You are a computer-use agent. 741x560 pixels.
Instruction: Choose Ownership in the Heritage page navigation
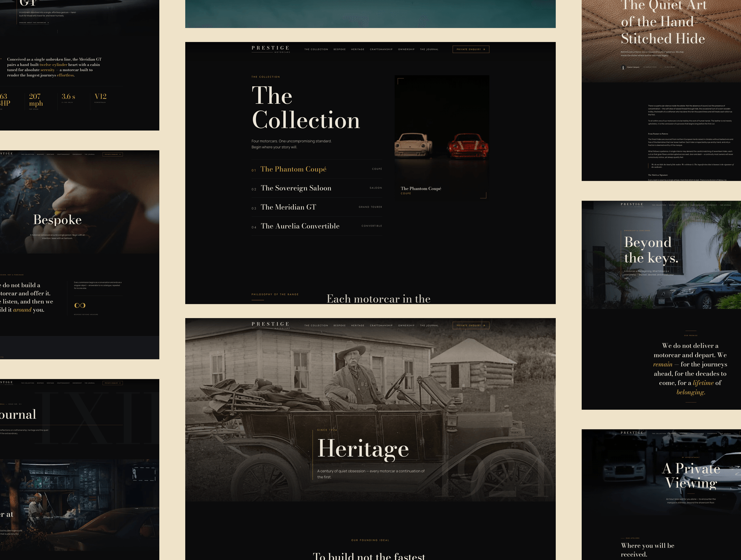(x=406, y=326)
